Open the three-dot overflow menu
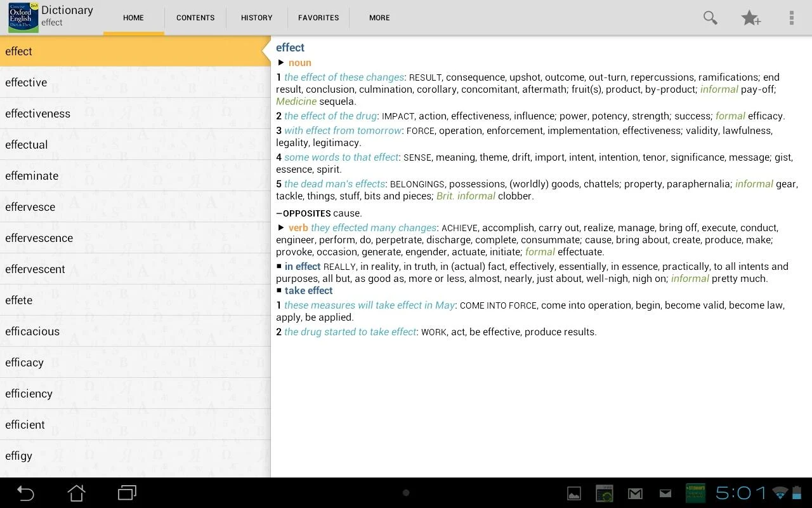This screenshot has height=508, width=812. click(x=791, y=18)
